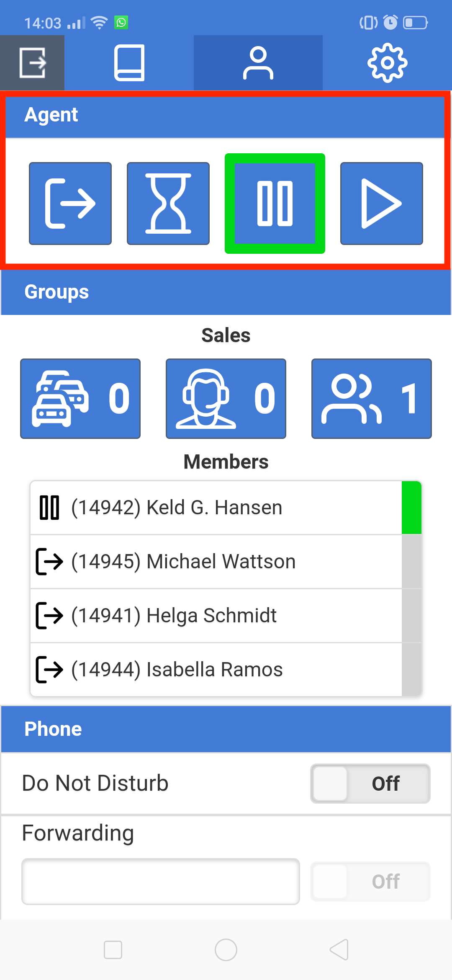Screen dimensions: 452x980
Task: Focus the Forwarding number input field
Action: 161,882
